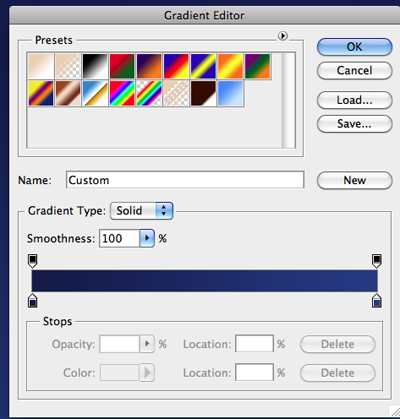This screenshot has height=419, width=400.
Task: Select the red-to-green gradient preset
Action: point(122,66)
